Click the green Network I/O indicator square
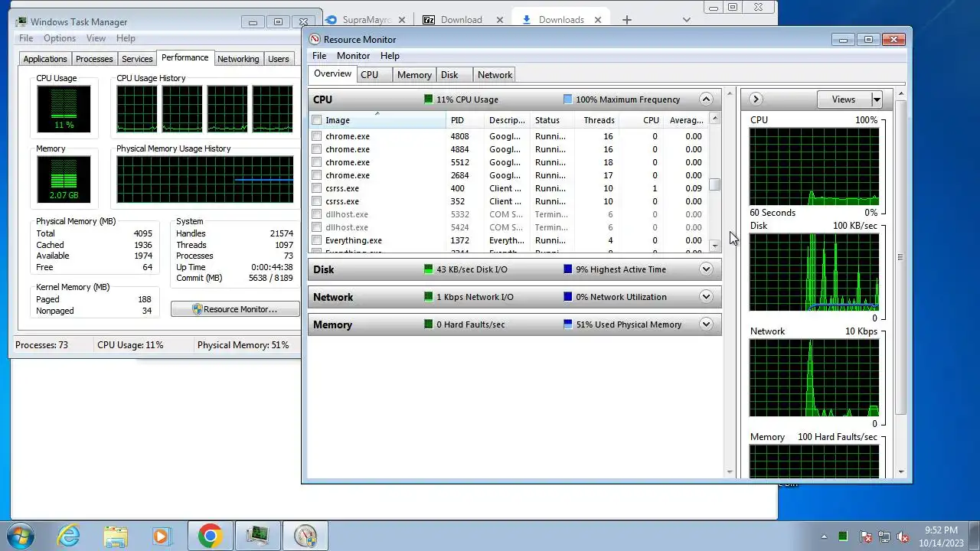 pos(428,297)
